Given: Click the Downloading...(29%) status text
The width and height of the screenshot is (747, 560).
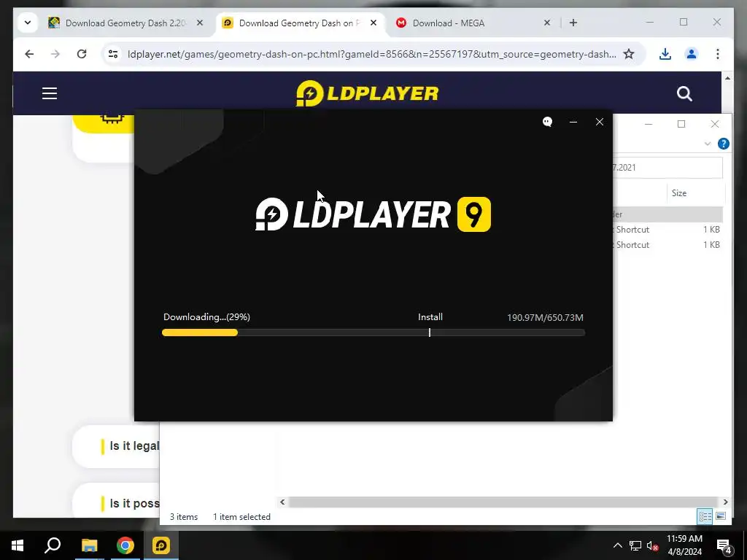Looking at the screenshot, I should (x=206, y=317).
